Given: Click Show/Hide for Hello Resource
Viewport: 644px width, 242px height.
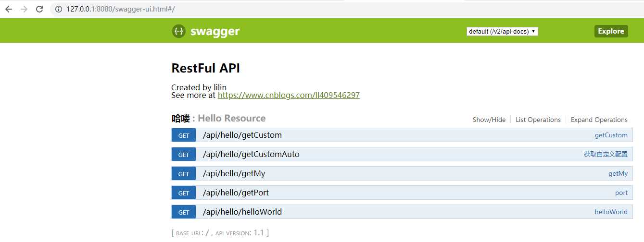Looking at the screenshot, I should point(489,120).
